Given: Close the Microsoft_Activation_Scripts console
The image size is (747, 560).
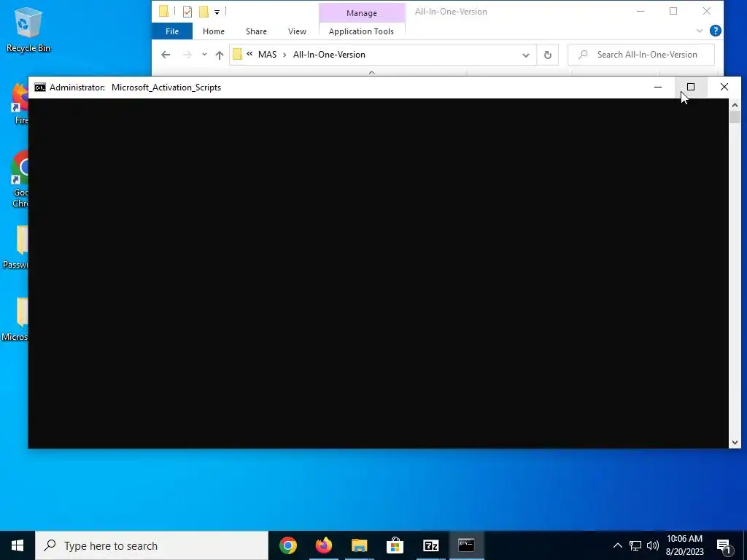Looking at the screenshot, I should pyautogui.click(x=724, y=87).
